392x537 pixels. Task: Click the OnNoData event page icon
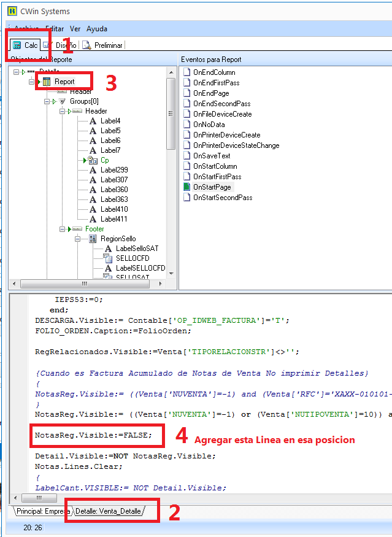(186, 125)
